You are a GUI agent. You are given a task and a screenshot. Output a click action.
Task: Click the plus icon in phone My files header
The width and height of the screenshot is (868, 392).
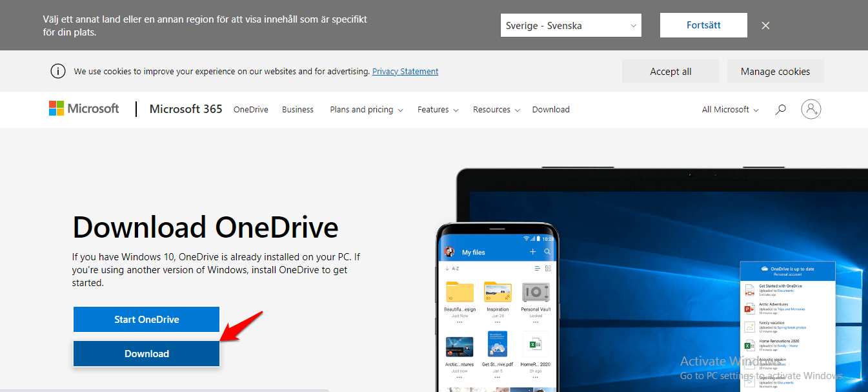click(532, 252)
